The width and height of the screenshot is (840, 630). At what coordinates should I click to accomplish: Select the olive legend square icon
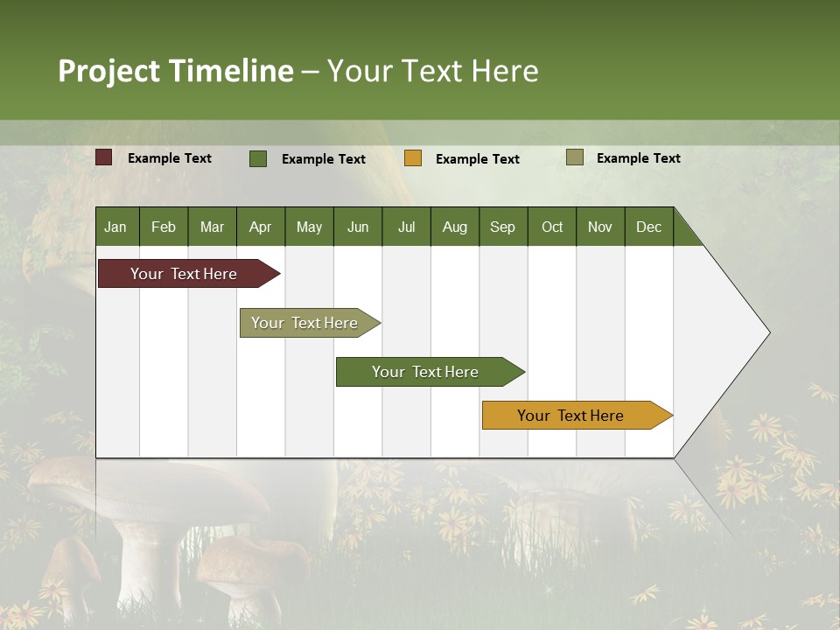[574, 157]
